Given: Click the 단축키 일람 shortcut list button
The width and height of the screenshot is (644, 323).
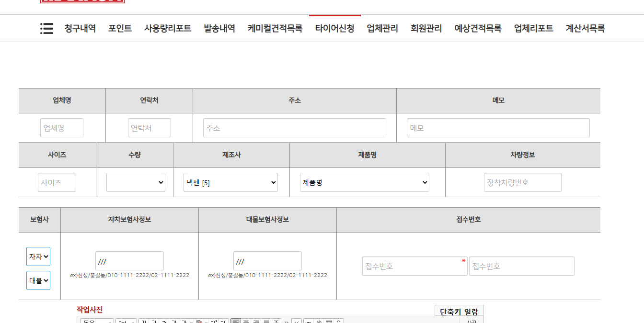Looking at the screenshot, I should [x=459, y=312].
